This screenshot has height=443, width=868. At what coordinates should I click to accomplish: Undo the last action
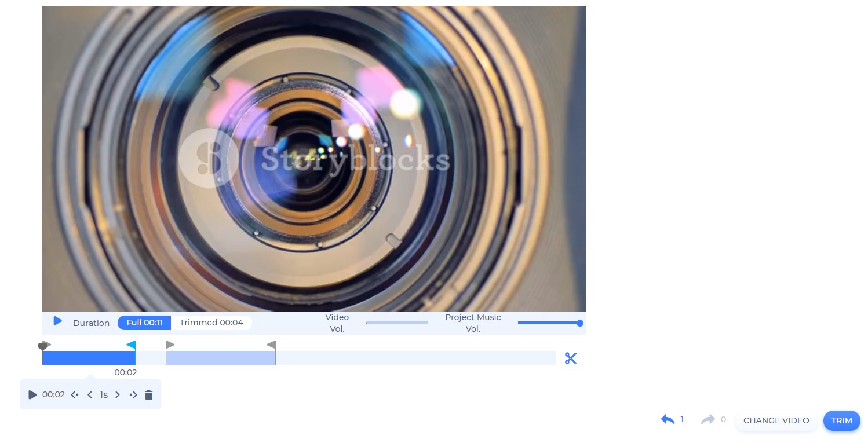point(668,419)
